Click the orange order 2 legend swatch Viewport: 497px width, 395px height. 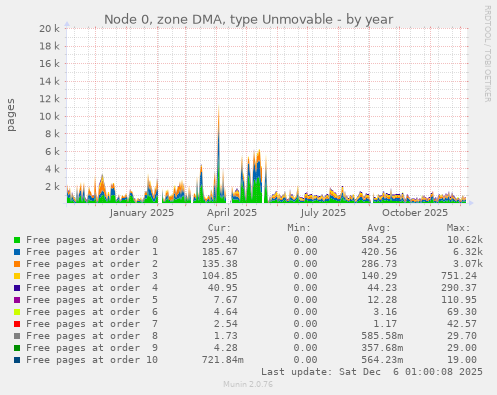pyautogui.click(x=17, y=264)
